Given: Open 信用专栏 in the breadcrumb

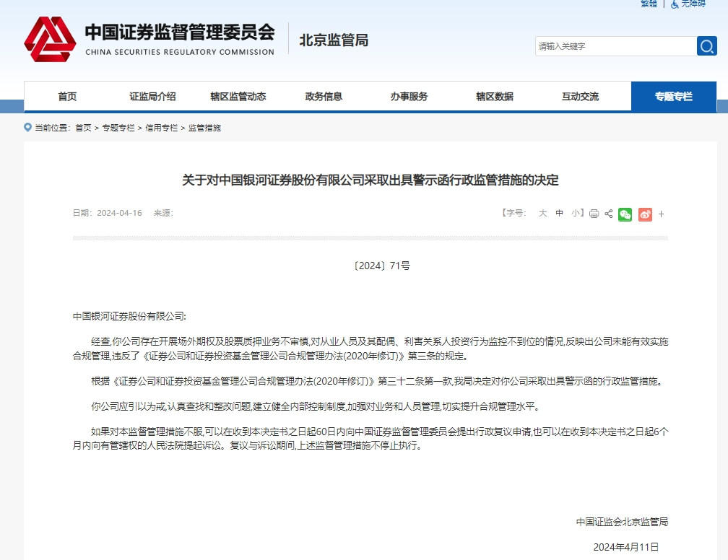Looking at the screenshot, I should click(x=161, y=128).
